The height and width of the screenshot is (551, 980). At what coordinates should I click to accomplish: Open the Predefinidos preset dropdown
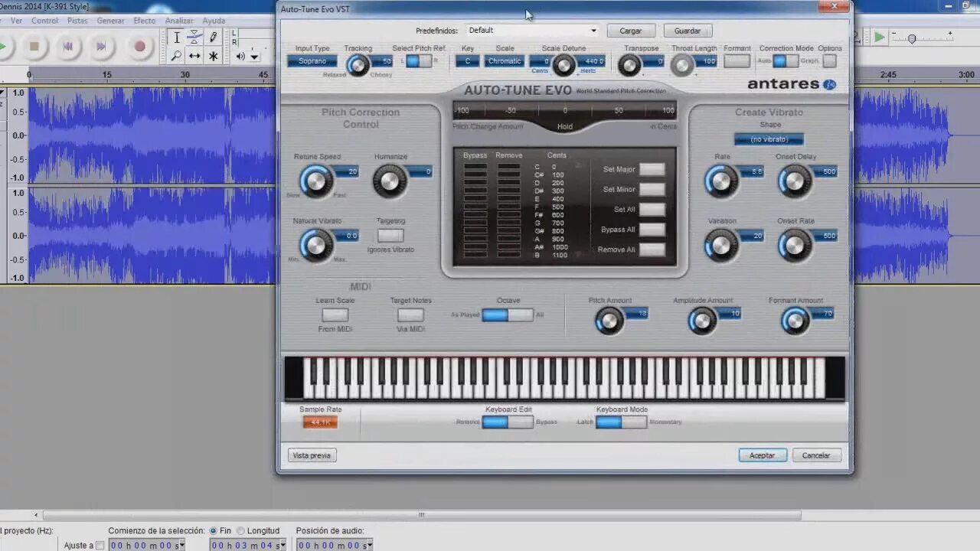point(532,31)
